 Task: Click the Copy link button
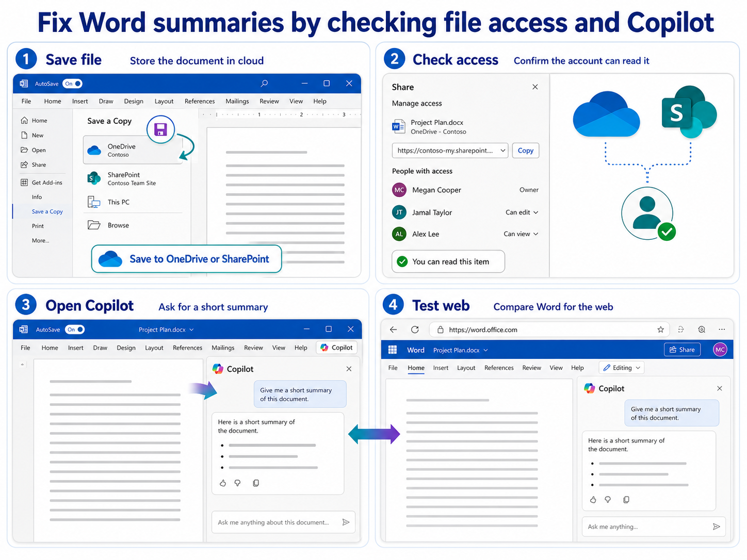tap(526, 151)
